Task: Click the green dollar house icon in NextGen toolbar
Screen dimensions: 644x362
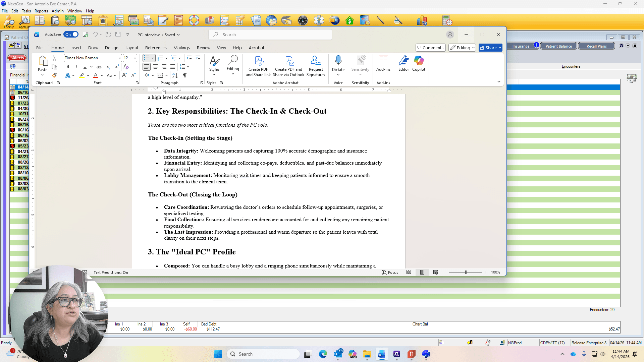Action: click(350, 21)
